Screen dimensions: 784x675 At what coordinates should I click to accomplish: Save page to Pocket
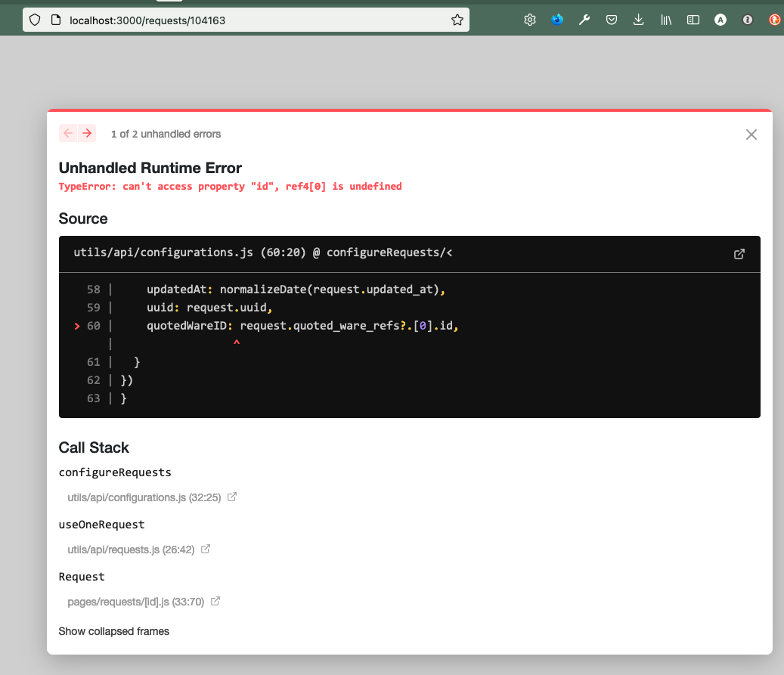611,20
